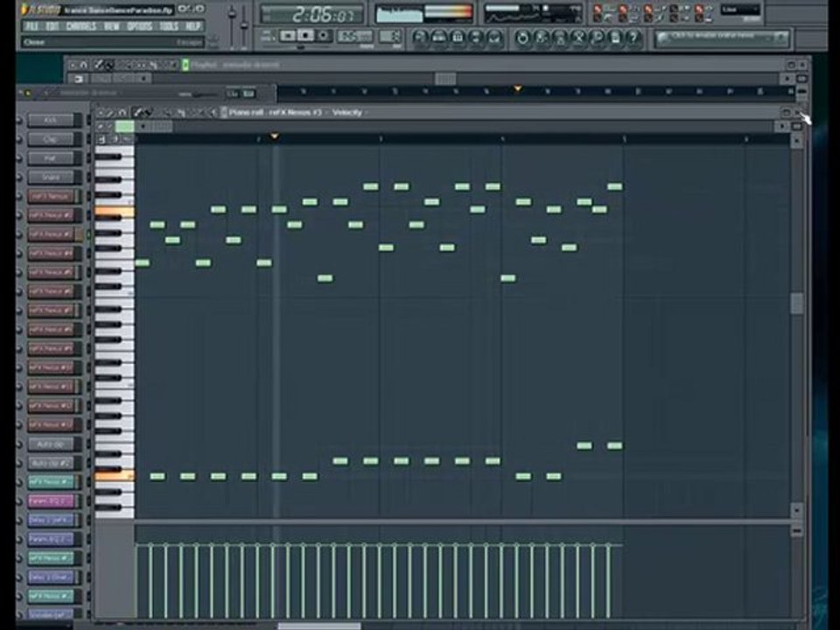Click the undo circular-arrow shortcut icon
Screen dimensions: 840x630
(521, 38)
